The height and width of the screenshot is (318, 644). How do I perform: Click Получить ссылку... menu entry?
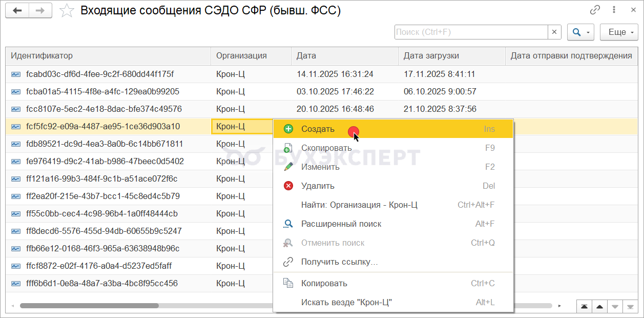(339, 262)
